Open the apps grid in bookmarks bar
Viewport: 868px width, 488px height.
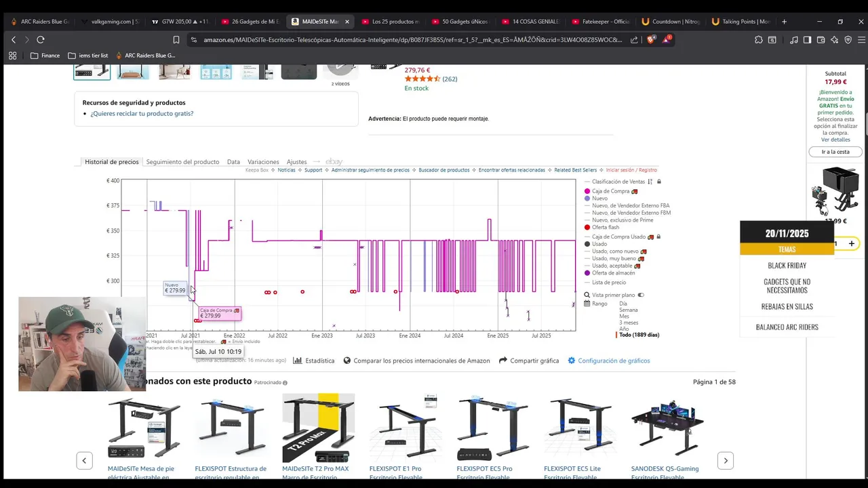[x=12, y=56]
